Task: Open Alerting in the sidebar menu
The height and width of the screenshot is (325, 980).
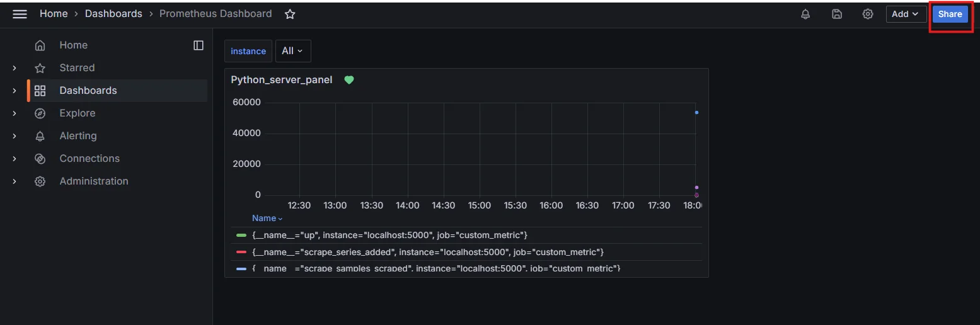Action: [x=78, y=136]
